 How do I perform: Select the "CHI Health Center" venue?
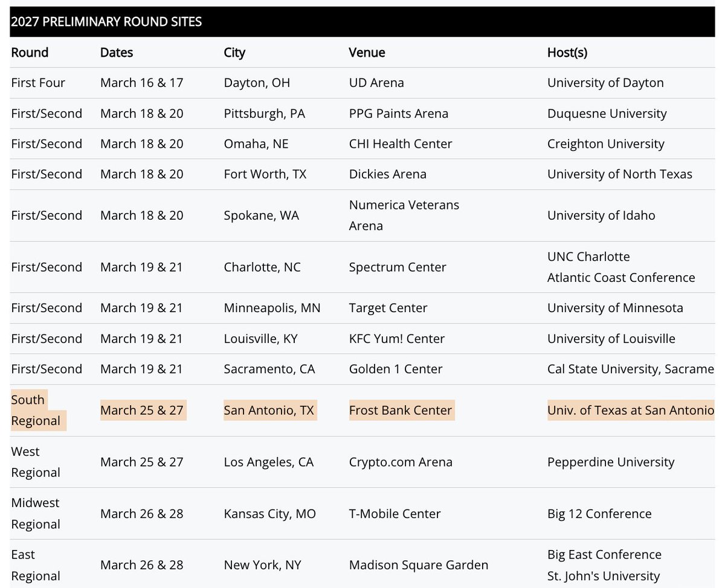pyautogui.click(x=401, y=144)
